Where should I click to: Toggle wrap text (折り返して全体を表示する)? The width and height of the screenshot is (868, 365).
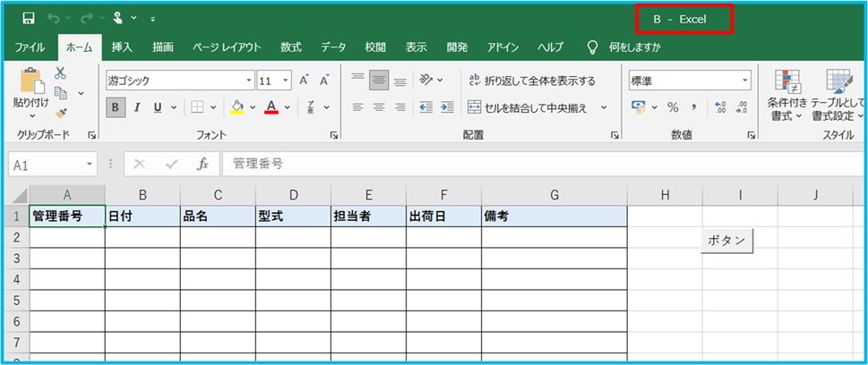point(531,81)
